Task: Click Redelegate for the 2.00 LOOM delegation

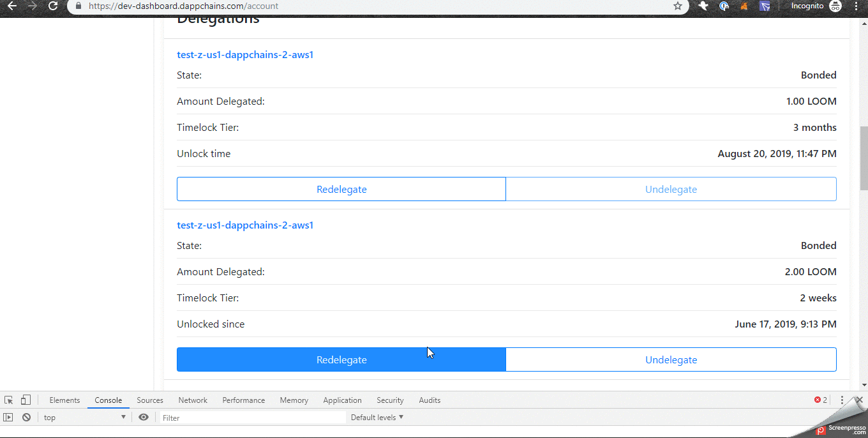Action: [x=341, y=359]
